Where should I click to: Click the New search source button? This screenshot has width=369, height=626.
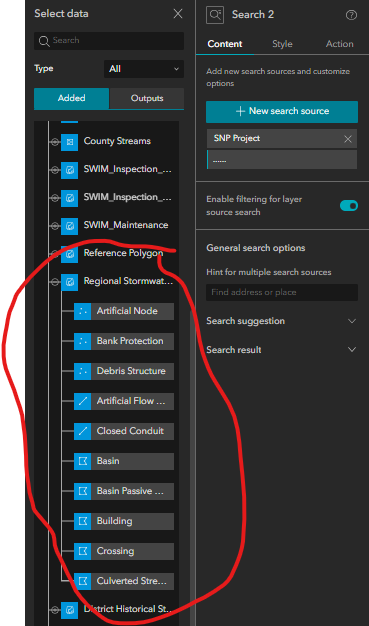point(282,111)
